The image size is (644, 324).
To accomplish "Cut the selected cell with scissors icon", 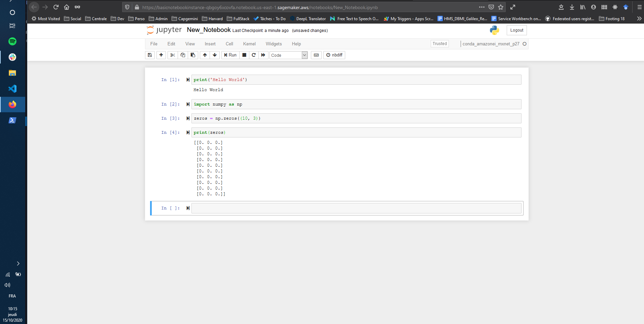I will coord(172,55).
